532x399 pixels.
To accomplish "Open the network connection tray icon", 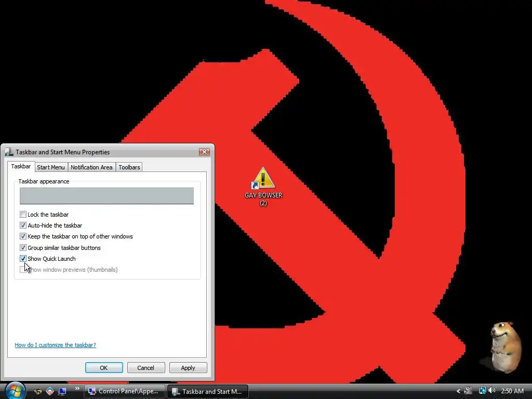I will [x=482, y=391].
